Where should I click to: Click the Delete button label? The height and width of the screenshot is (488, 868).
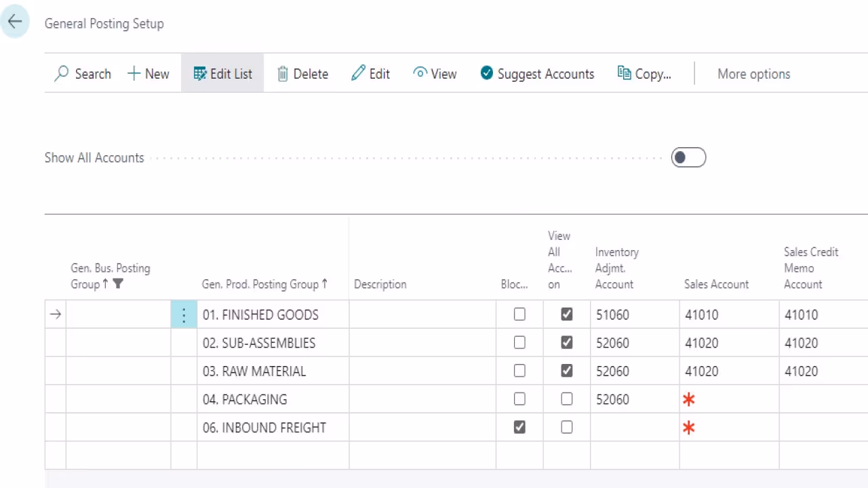click(x=311, y=74)
